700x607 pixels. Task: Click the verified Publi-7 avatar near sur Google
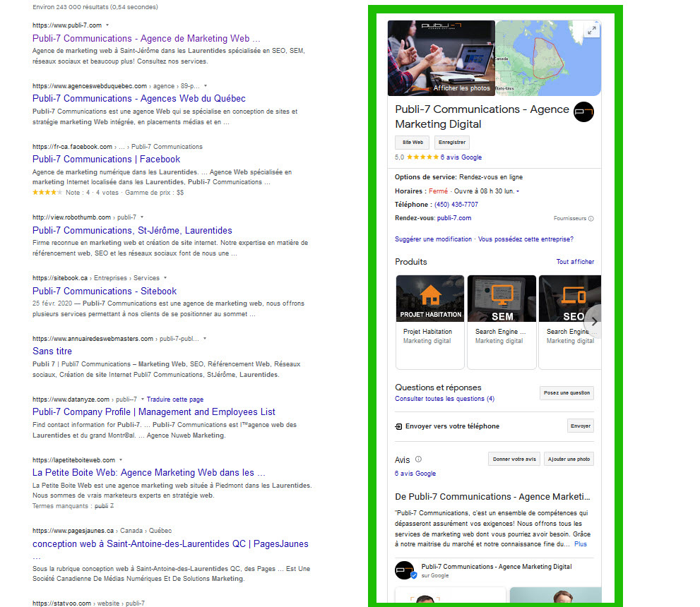[405, 570]
